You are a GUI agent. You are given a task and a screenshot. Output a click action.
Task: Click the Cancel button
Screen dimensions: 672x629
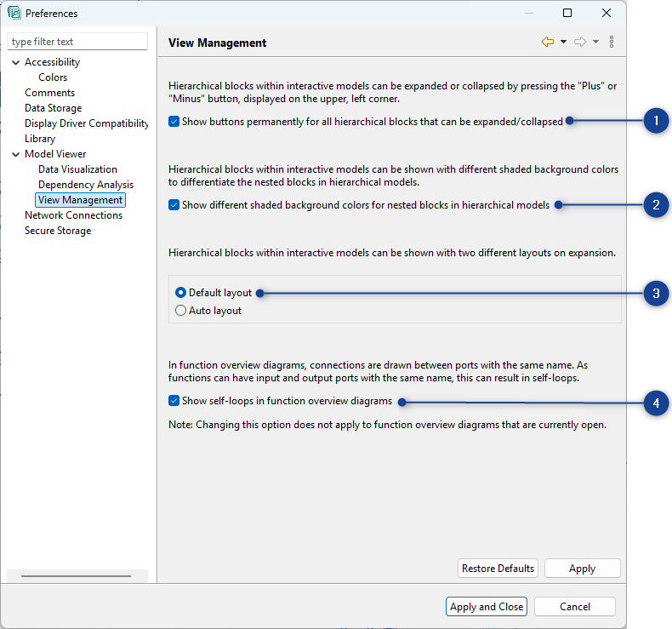[x=575, y=607]
